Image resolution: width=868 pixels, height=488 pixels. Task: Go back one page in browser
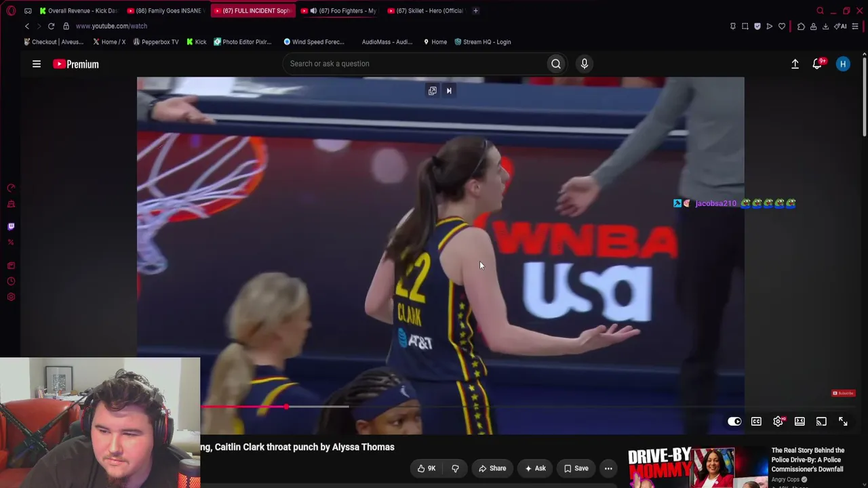click(27, 26)
